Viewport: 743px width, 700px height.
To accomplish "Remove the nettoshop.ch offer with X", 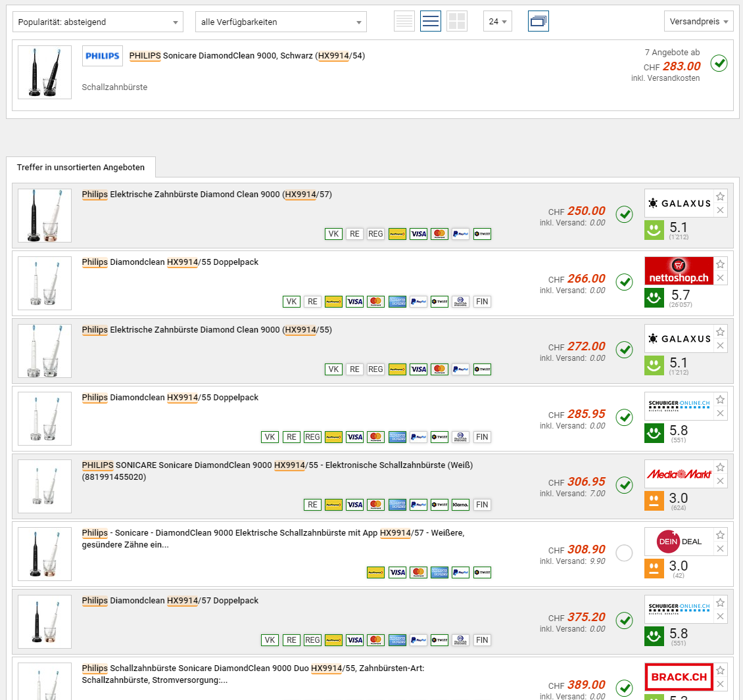I will tap(721, 278).
